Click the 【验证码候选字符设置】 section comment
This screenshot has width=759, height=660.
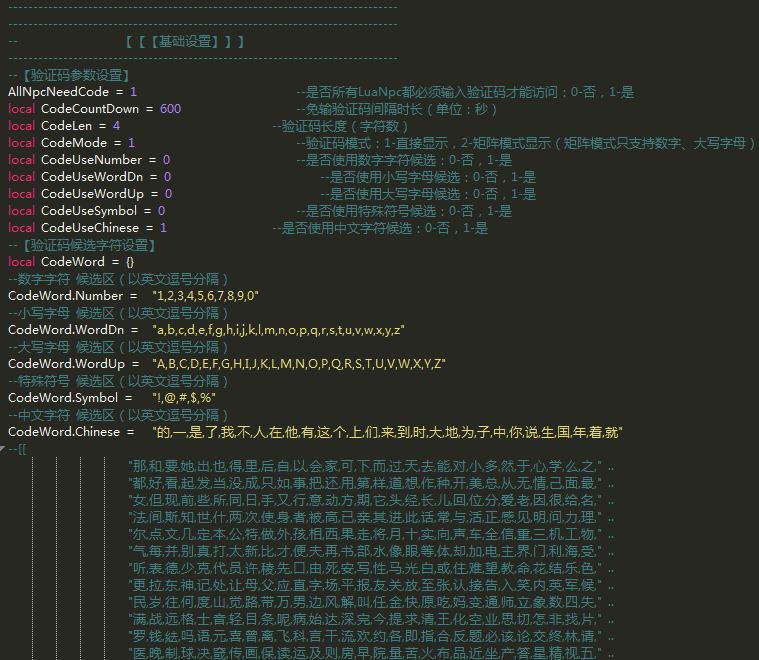coord(88,245)
